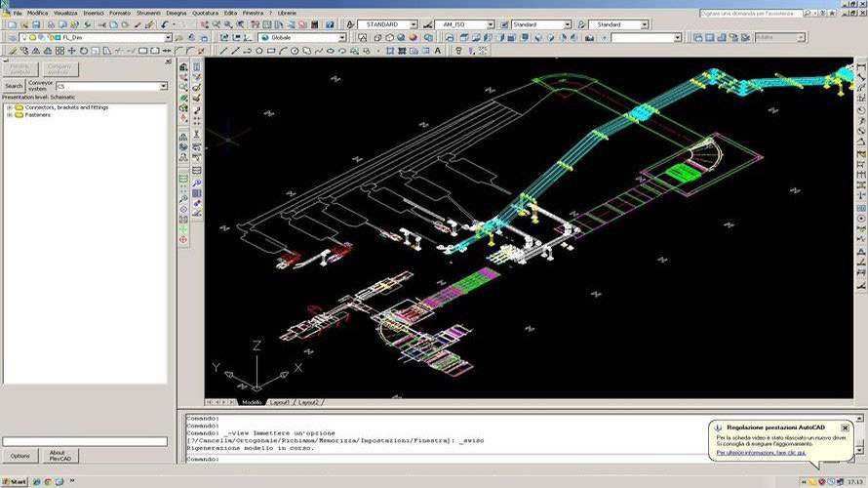Image resolution: width=868 pixels, height=488 pixels.
Task: Click the About FlexCAD button
Action: [x=60, y=456]
